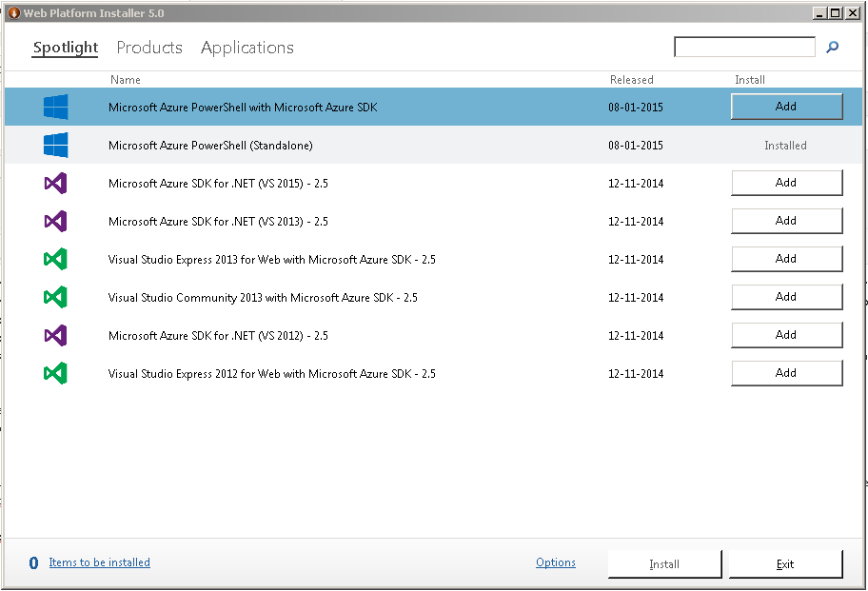Screen dimensions: 868x591
Task: Click the magnifying glass search icon
Action: 833,47
